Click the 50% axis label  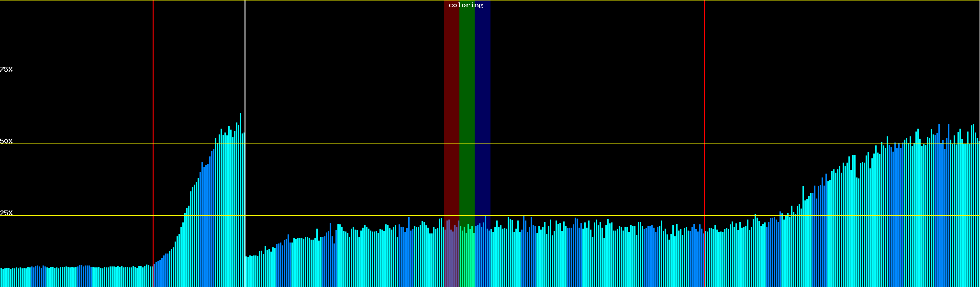6,141
